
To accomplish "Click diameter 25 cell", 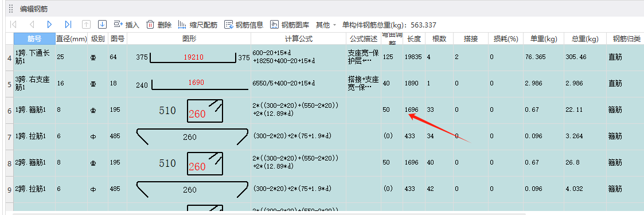I will point(72,57).
